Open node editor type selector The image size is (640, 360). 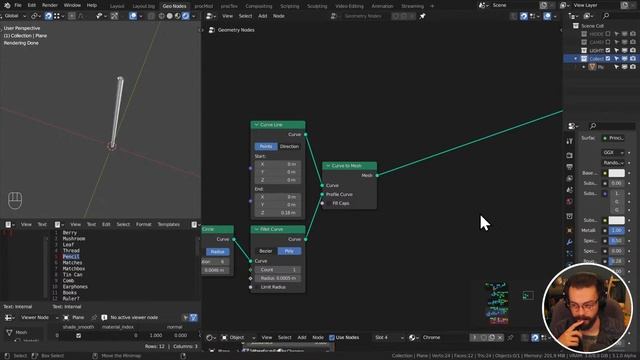(x=211, y=16)
